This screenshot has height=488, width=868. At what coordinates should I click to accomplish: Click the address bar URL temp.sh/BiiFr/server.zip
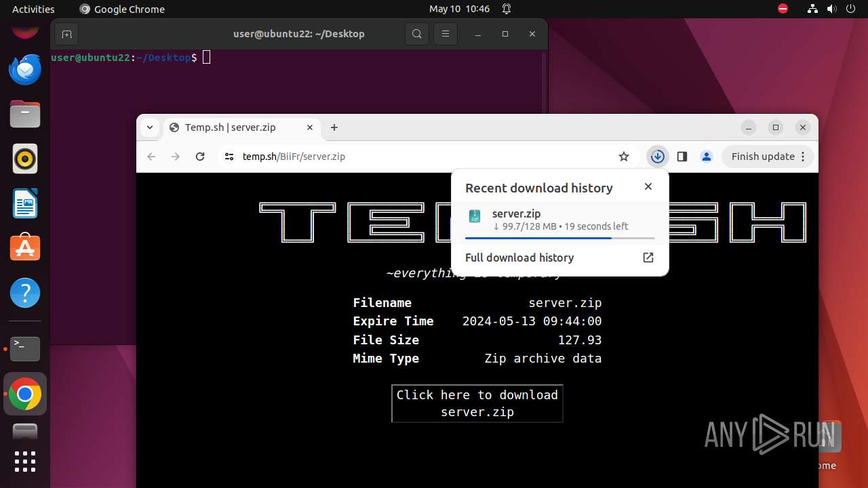(x=294, y=157)
